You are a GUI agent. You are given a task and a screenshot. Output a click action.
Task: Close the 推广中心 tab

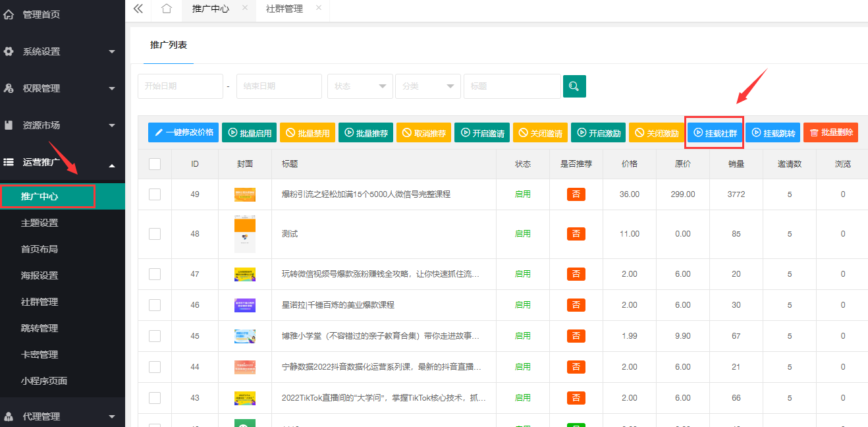[245, 8]
